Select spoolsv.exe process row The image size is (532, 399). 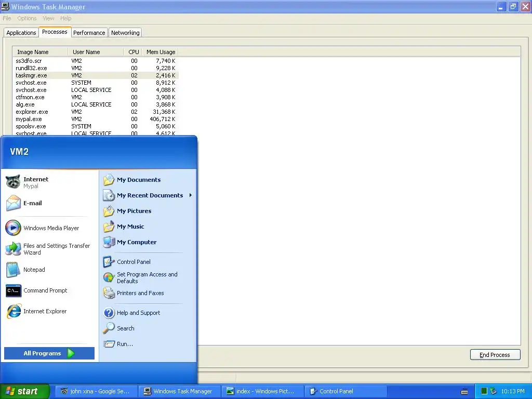96,126
